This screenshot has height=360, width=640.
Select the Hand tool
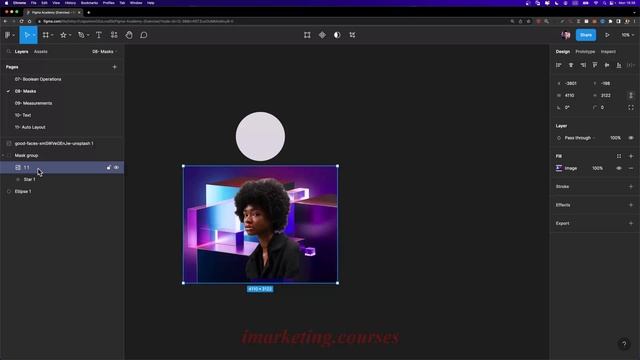tap(129, 35)
